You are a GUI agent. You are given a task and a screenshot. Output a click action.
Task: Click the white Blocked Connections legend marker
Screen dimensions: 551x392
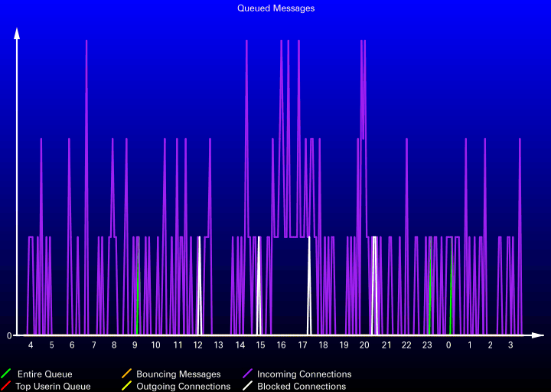pyautogui.click(x=247, y=387)
